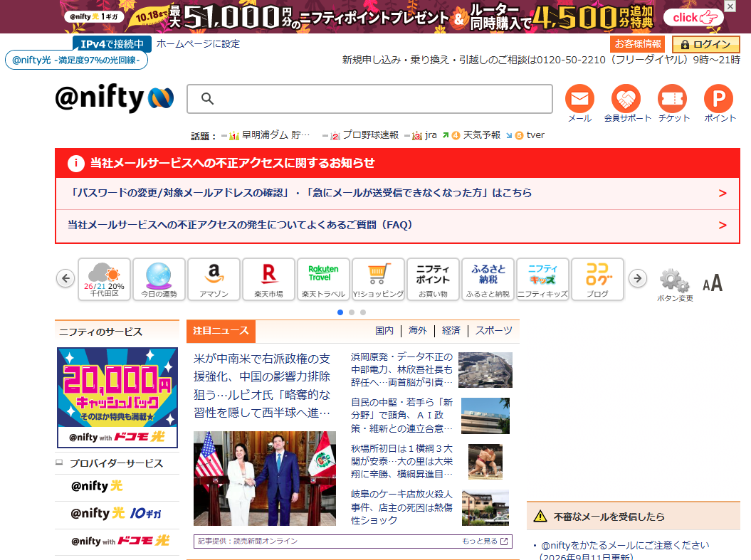Switch to the sports news tab
Viewport: 751px width, 560px height.
click(x=494, y=331)
